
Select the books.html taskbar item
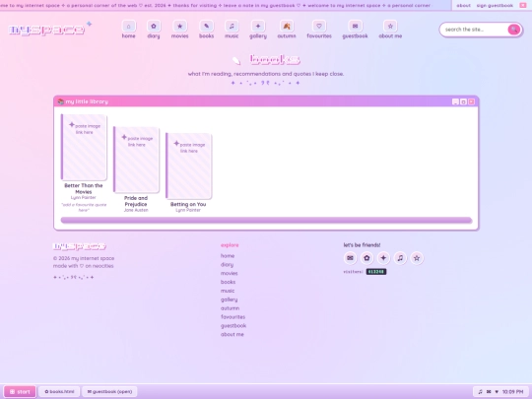tap(59, 391)
